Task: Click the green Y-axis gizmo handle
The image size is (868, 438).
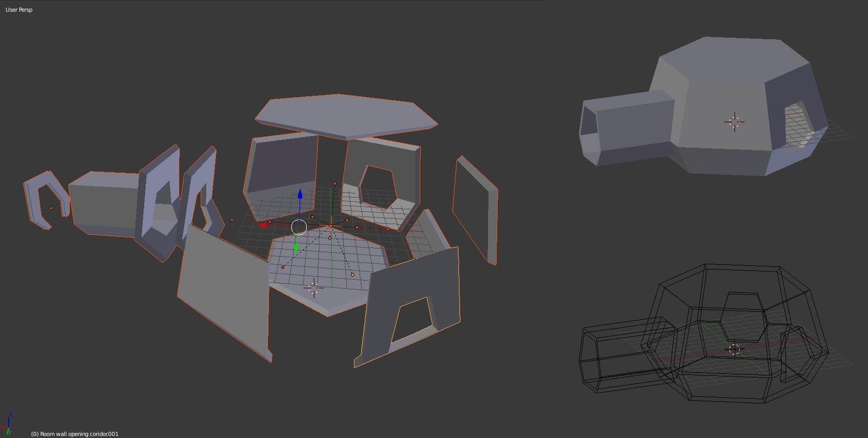Action: coord(296,249)
